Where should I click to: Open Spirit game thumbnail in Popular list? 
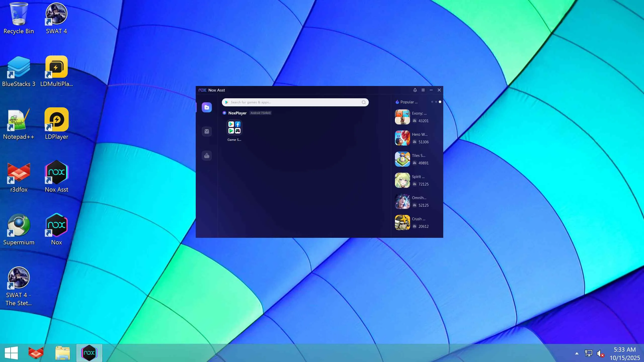tap(402, 180)
